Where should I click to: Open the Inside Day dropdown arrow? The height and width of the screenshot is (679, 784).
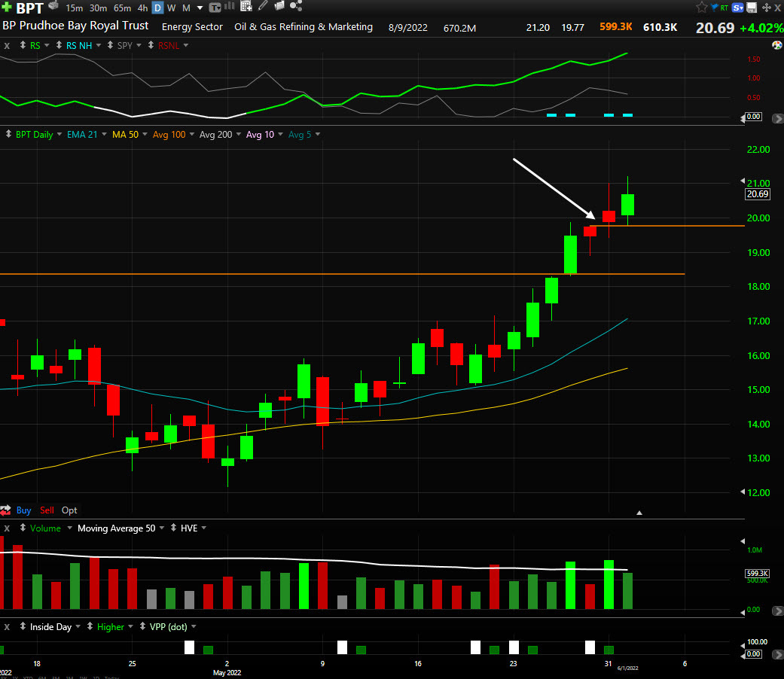[x=78, y=626]
